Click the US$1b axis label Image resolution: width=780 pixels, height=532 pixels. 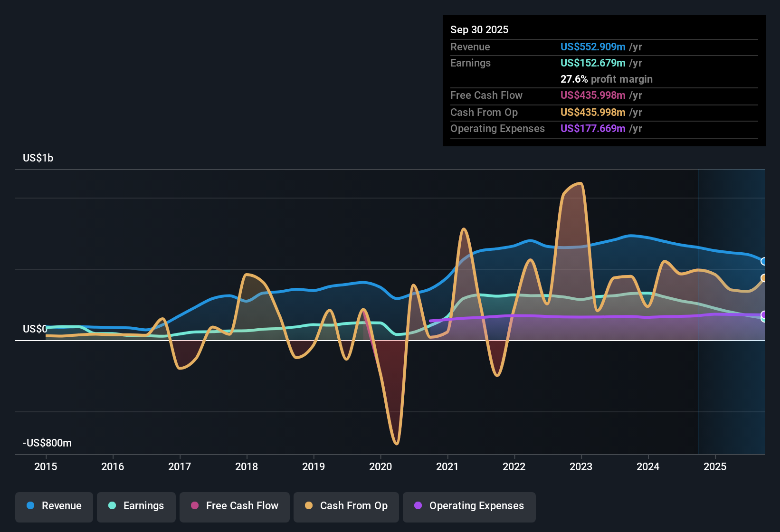38,158
